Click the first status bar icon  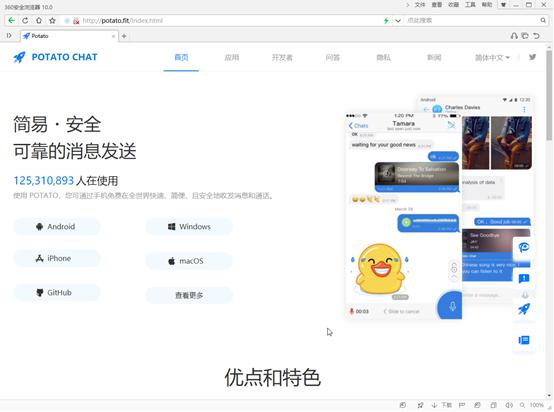pyautogui.click(x=402, y=405)
